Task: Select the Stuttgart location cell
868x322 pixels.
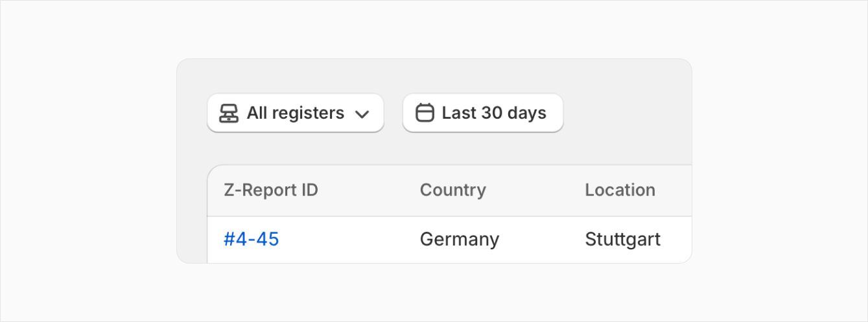Action: pyautogui.click(x=623, y=240)
